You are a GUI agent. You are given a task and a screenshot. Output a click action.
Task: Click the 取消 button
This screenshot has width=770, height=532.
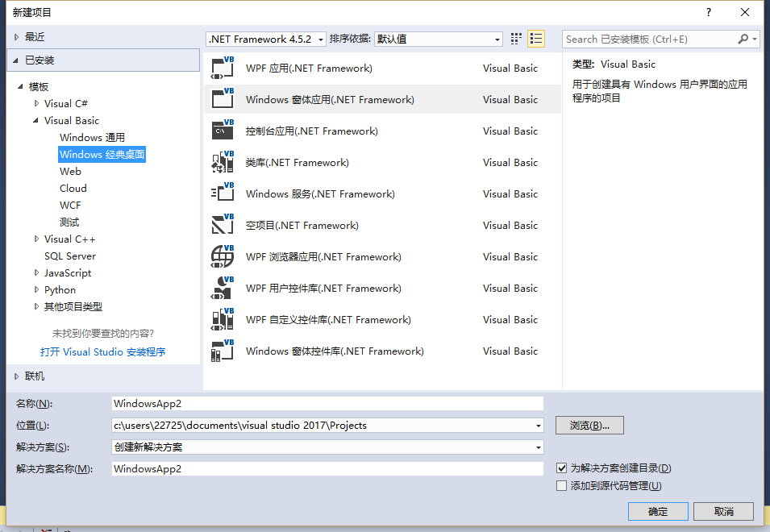[x=723, y=511]
